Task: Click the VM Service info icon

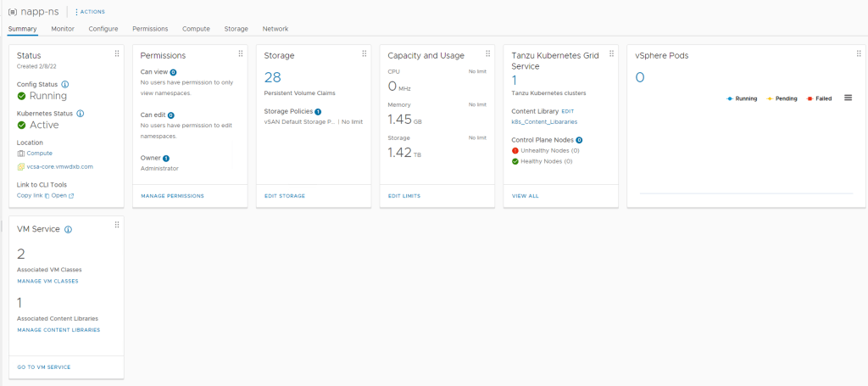Action: [68, 229]
